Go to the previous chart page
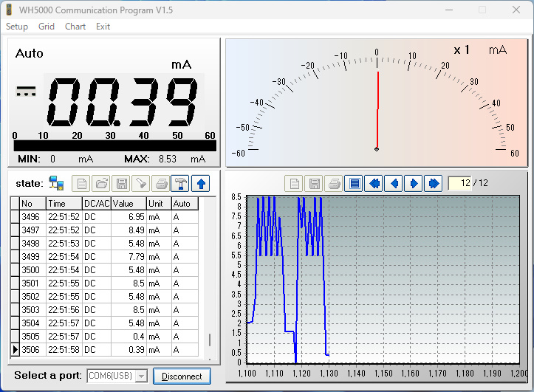Viewport: 534px width, 392px height. click(x=394, y=183)
